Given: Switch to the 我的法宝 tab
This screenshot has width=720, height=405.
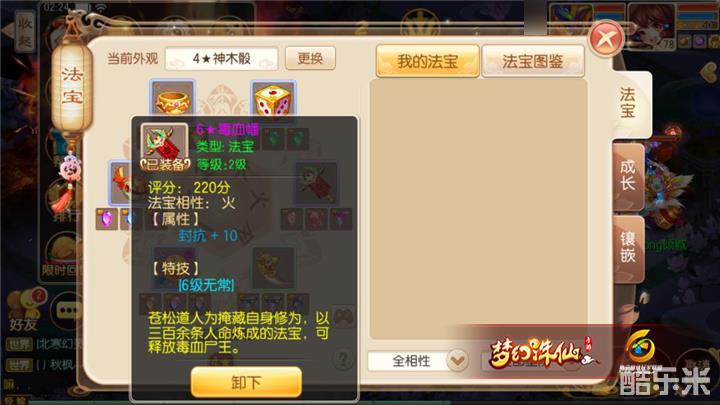Looking at the screenshot, I should pyautogui.click(x=428, y=61).
